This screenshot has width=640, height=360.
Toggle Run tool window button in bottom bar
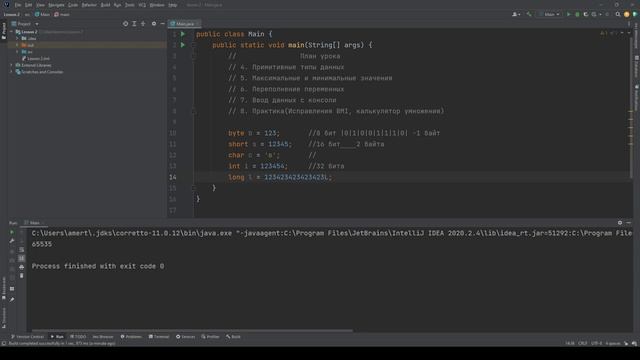coord(57,337)
